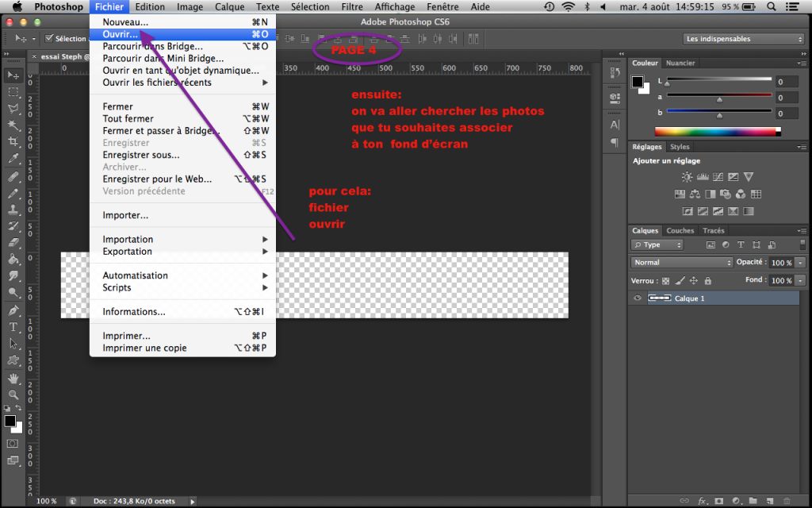The height and width of the screenshot is (508, 812).
Task: Select the Magic Wand tool
Action: [13, 125]
